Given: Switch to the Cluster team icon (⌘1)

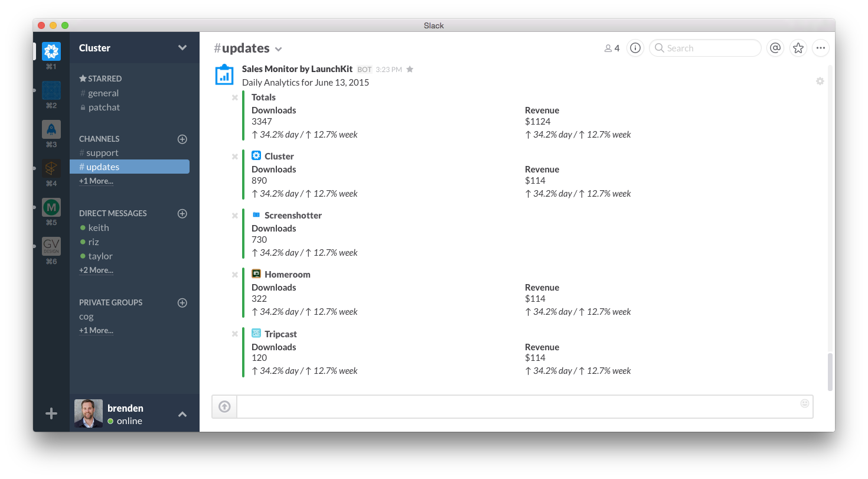Looking at the screenshot, I should 51,51.
